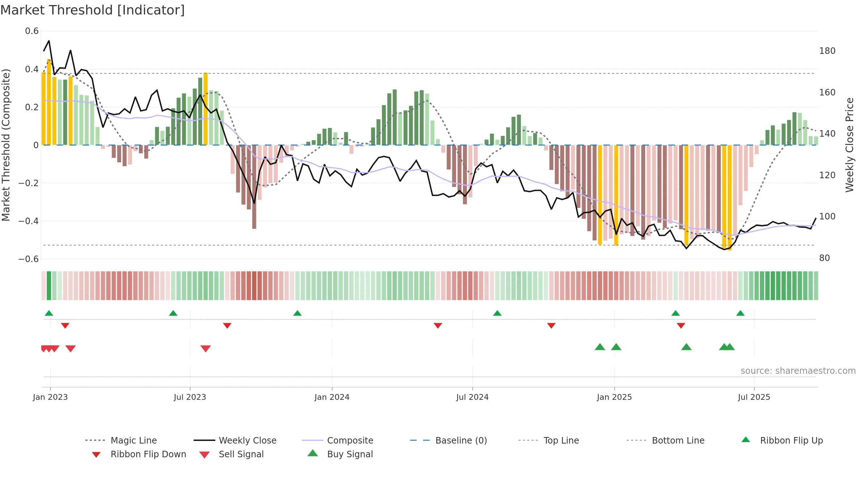Click the Jul 2025 x-axis label

(x=754, y=397)
